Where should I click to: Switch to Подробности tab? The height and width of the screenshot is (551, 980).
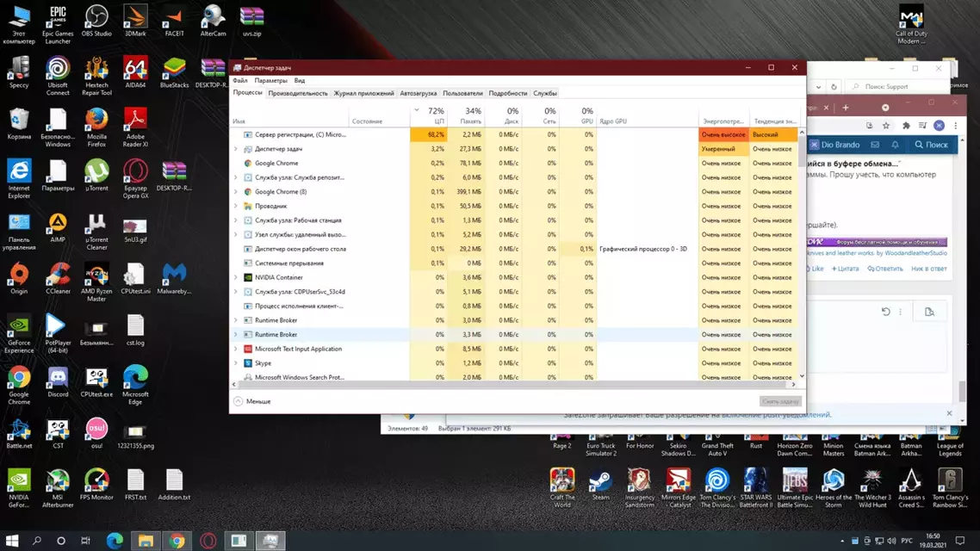tap(507, 93)
